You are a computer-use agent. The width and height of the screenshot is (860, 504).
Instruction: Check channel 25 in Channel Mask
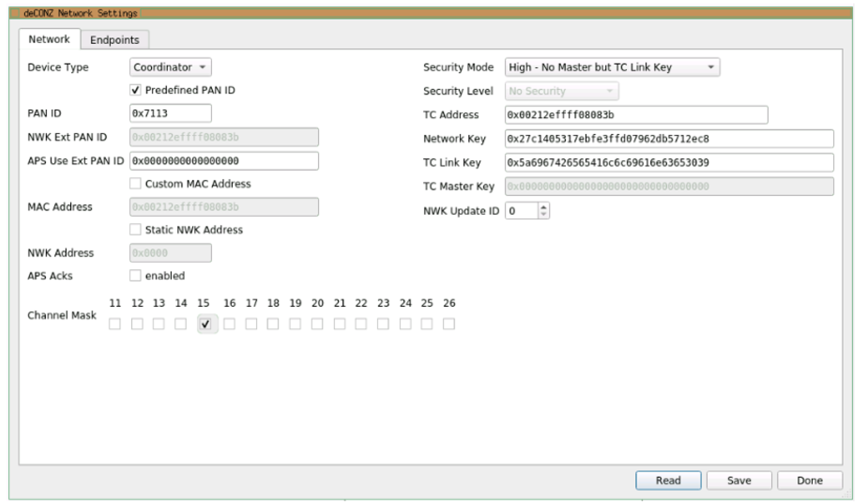pos(426,324)
